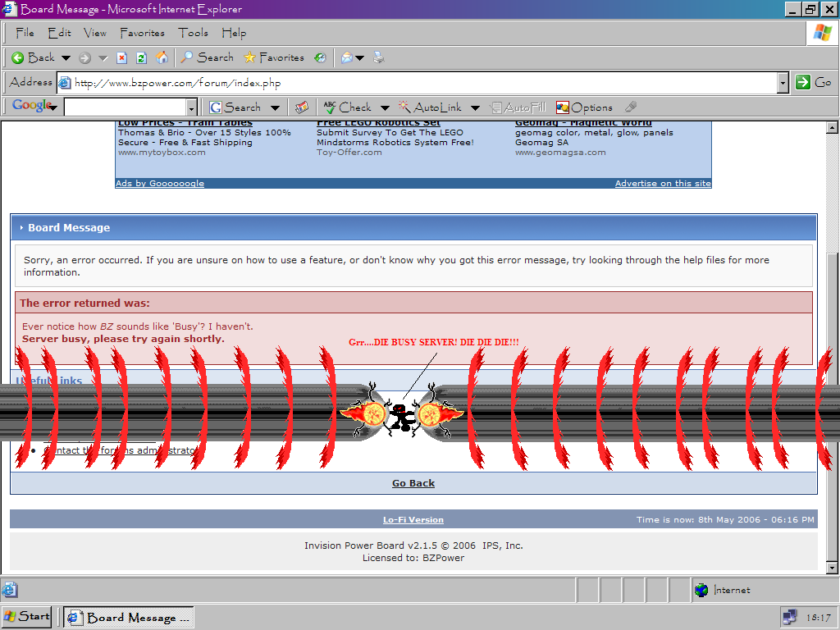Open the Favorites menu
The width and height of the screenshot is (840, 630).
pyautogui.click(x=142, y=33)
